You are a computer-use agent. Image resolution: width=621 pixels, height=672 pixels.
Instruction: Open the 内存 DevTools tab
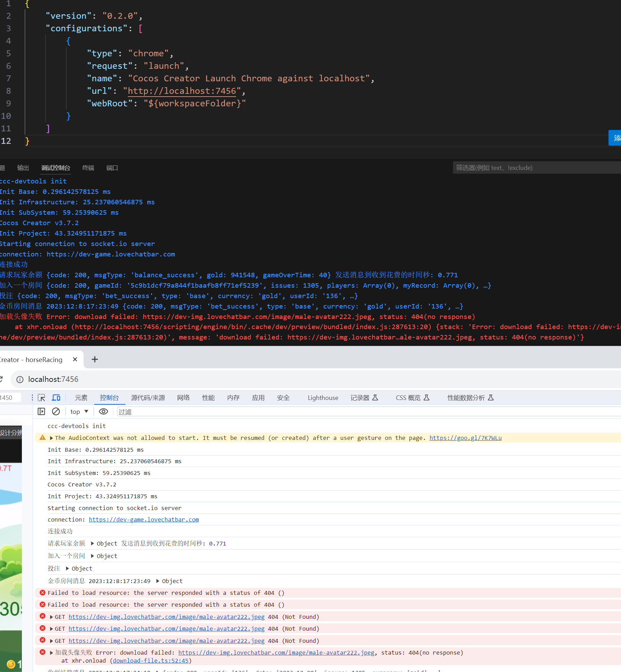(233, 398)
